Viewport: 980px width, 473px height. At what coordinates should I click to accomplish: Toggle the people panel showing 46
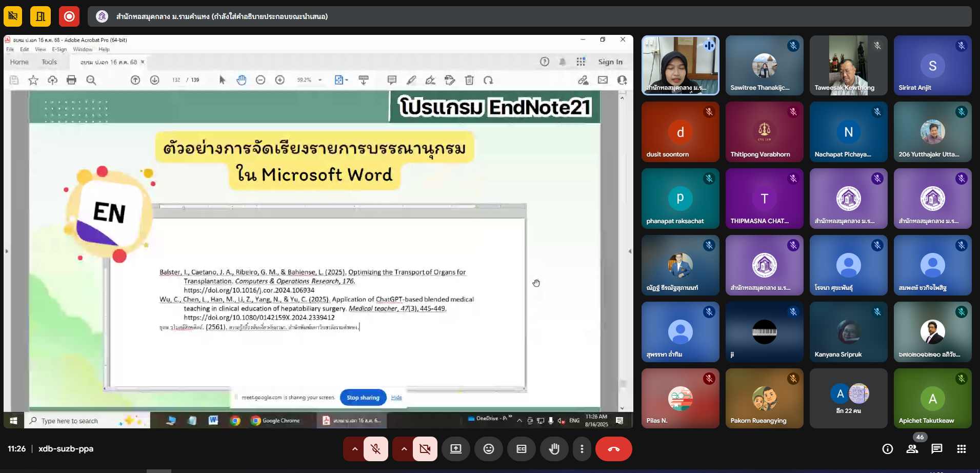912,449
